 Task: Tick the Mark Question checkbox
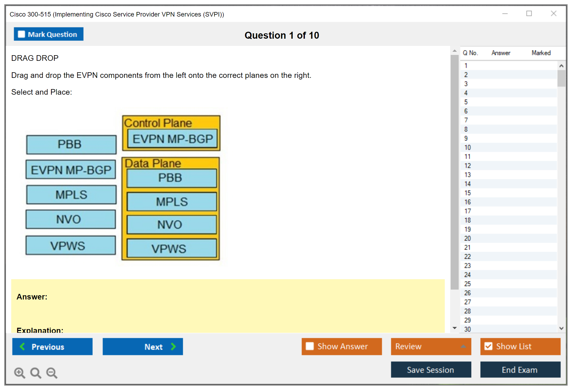21,34
